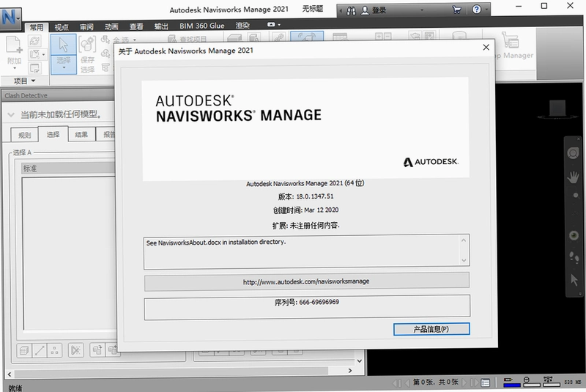Open the help icon dropdown arrow

(486, 10)
